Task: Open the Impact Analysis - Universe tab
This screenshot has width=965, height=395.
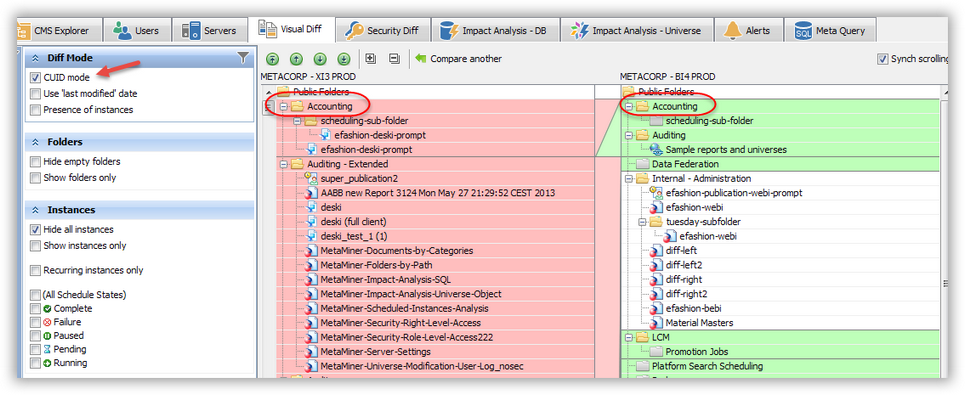Action: pyautogui.click(x=636, y=31)
